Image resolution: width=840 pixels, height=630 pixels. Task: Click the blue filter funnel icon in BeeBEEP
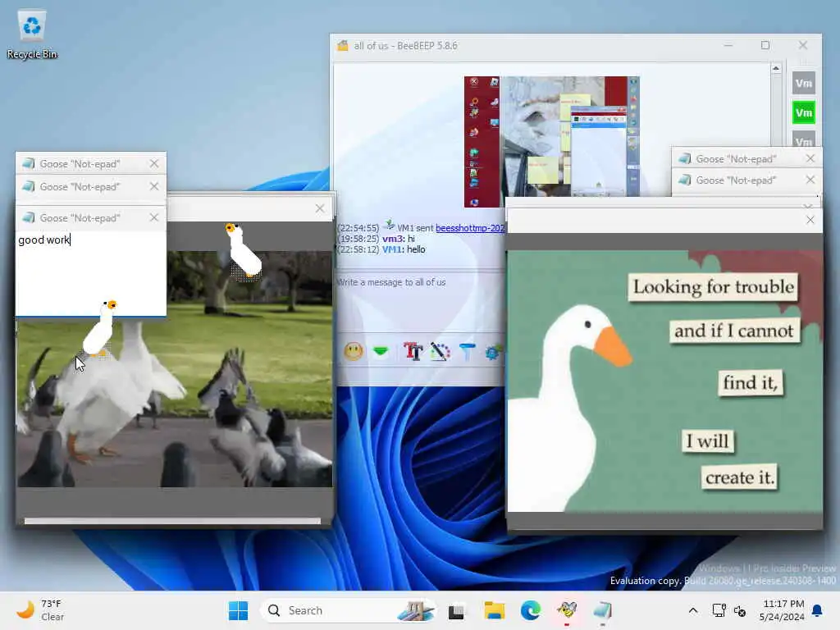[467, 351]
